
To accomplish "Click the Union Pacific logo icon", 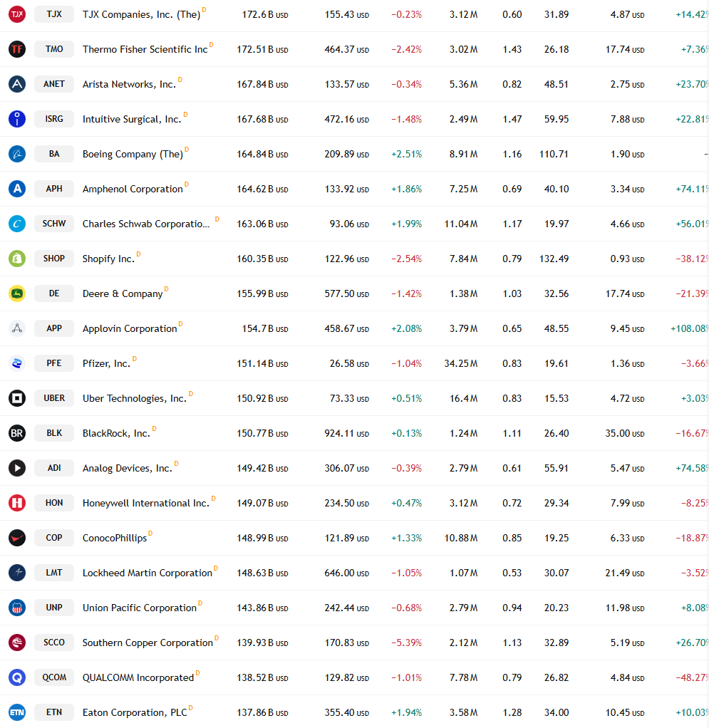I will pyautogui.click(x=17, y=608).
